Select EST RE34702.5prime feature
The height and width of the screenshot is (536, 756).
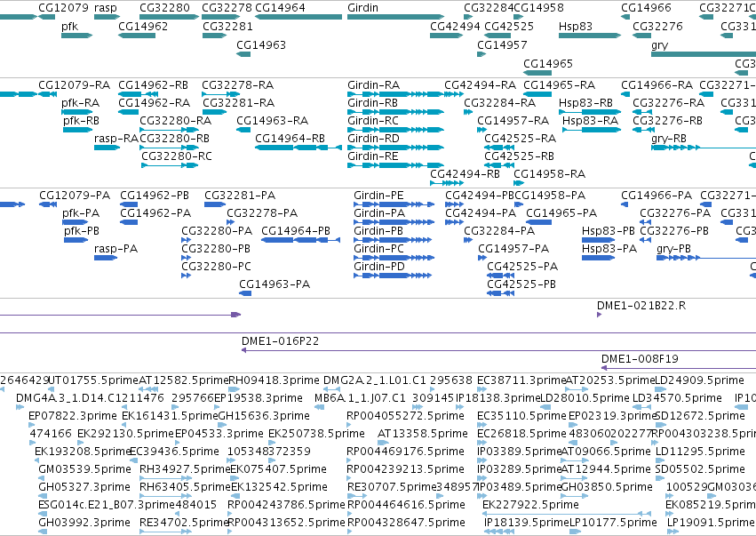tap(165, 532)
